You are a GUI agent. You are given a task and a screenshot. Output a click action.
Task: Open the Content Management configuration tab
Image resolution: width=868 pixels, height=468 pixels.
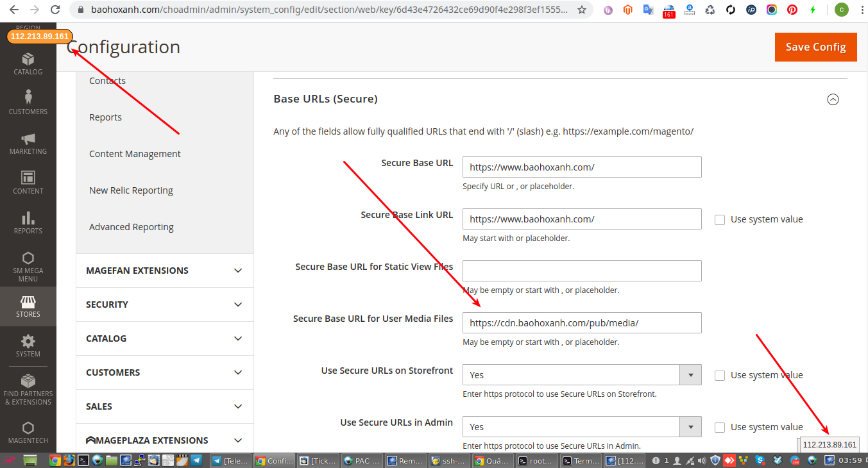(x=135, y=154)
